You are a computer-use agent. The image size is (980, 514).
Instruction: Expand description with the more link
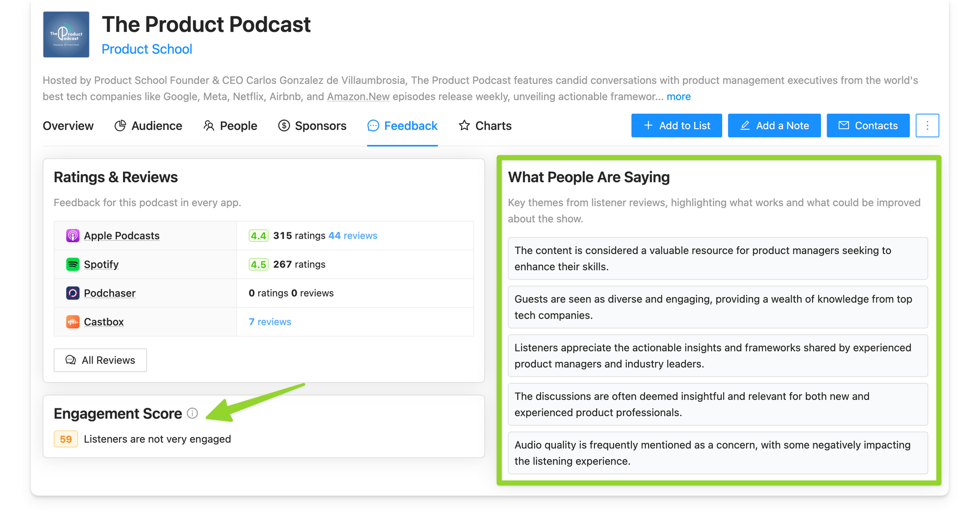(x=678, y=96)
